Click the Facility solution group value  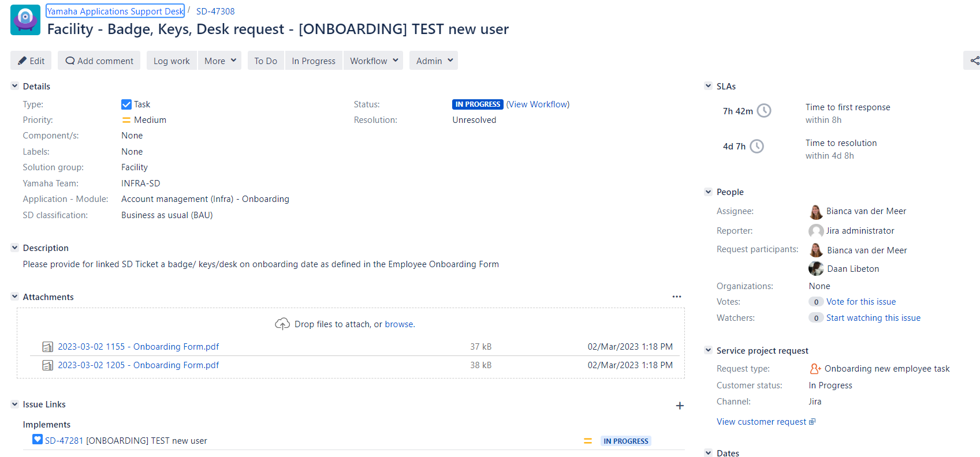(x=135, y=167)
